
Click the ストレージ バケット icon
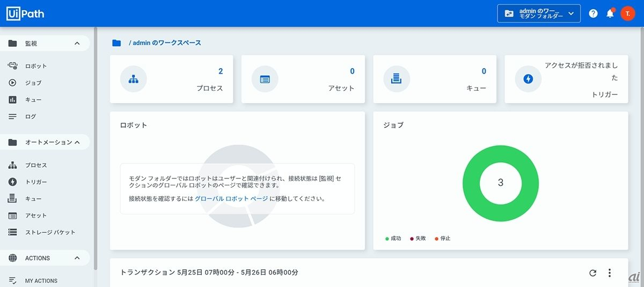coord(13,232)
